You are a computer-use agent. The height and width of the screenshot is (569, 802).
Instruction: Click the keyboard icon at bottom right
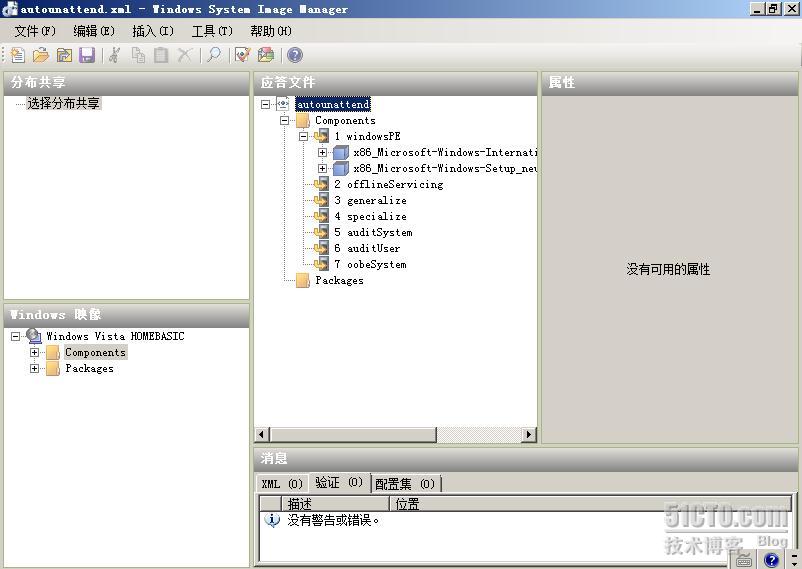point(744,560)
